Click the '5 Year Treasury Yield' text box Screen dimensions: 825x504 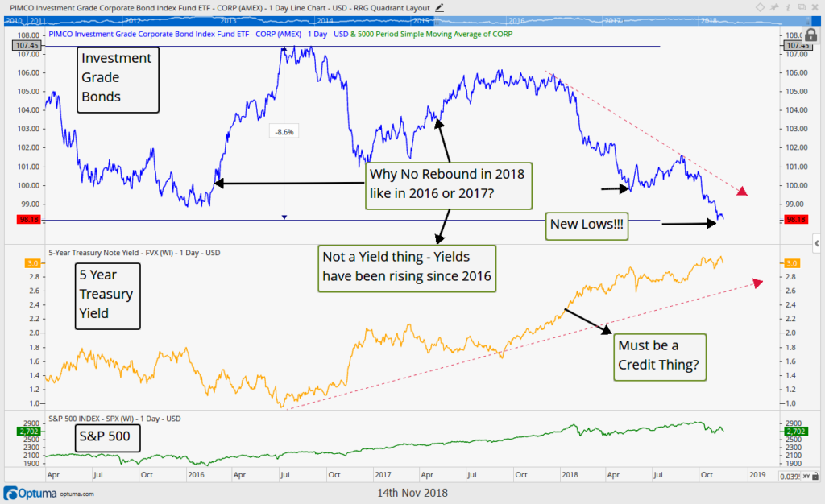pyautogui.click(x=107, y=296)
